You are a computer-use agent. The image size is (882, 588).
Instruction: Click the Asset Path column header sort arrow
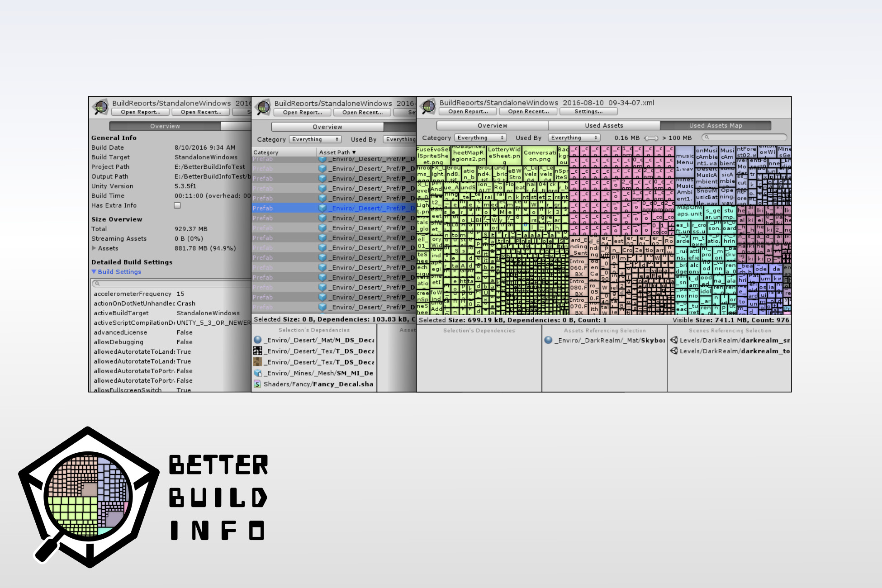pos(354,152)
